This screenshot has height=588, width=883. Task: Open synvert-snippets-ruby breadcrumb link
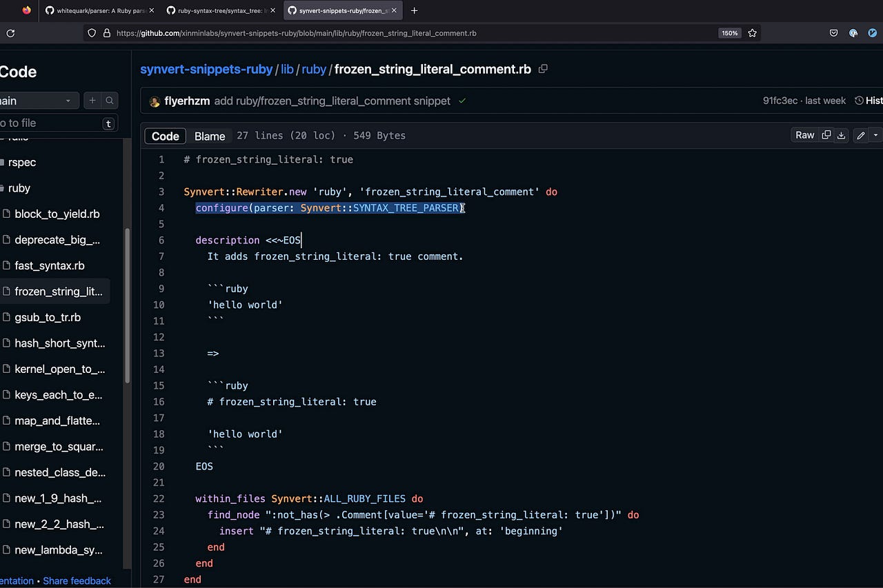(x=206, y=69)
